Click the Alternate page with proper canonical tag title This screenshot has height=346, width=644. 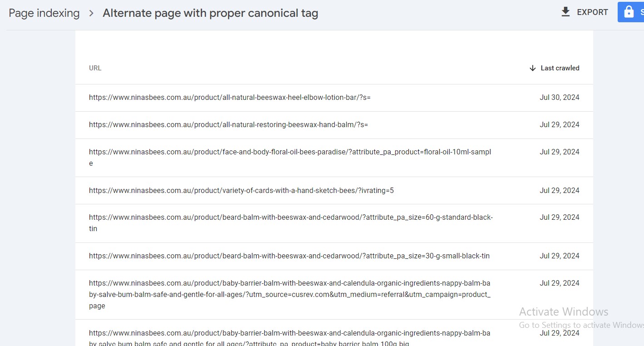[210, 13]
